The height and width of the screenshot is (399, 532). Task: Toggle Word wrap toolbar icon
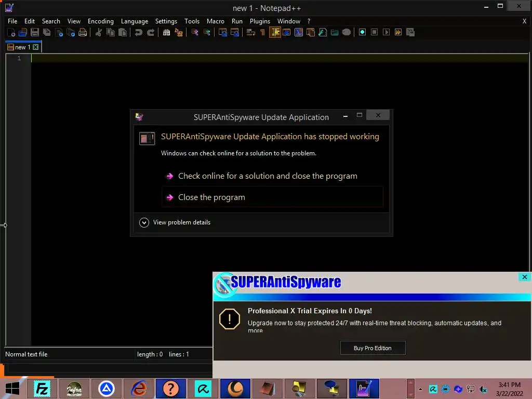coord(251,33)
